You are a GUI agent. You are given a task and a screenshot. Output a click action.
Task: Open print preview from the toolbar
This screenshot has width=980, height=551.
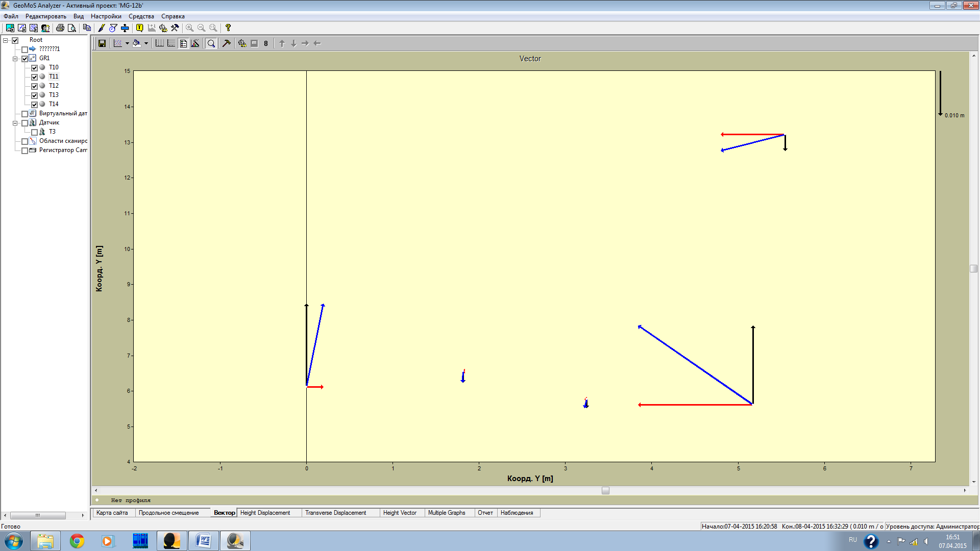(72, 28)
